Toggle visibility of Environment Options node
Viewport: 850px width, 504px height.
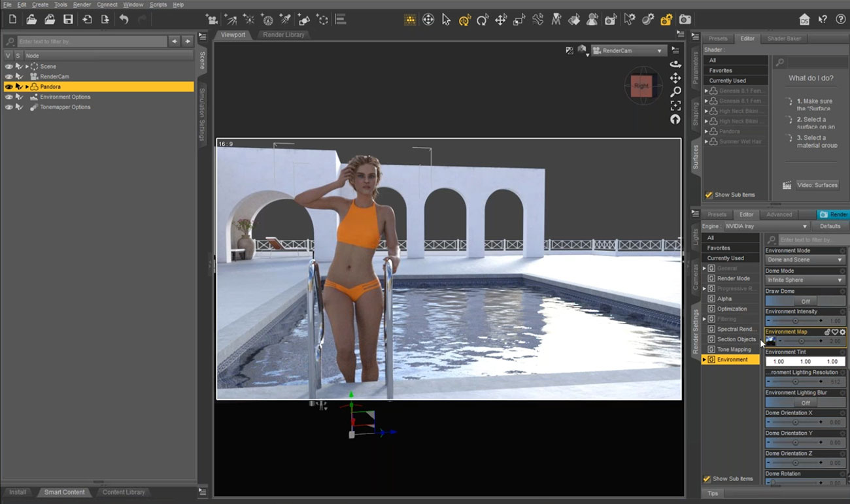click(8, 97)
